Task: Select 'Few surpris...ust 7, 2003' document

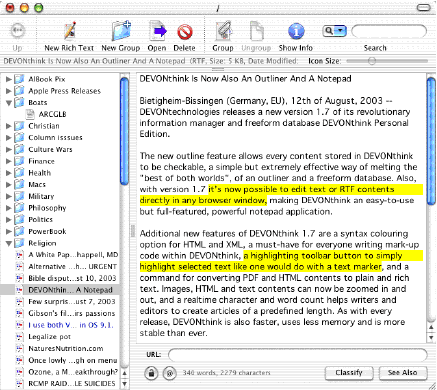Action: point(72,302)
